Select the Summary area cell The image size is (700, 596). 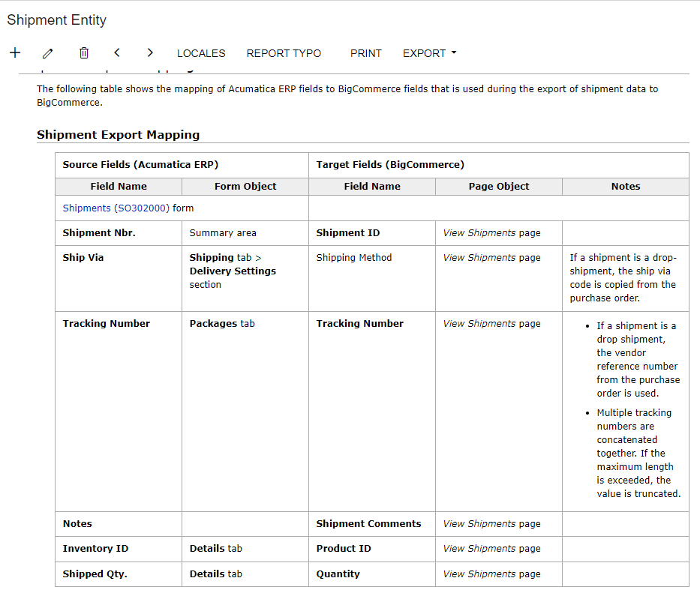[x=245, y=233]
